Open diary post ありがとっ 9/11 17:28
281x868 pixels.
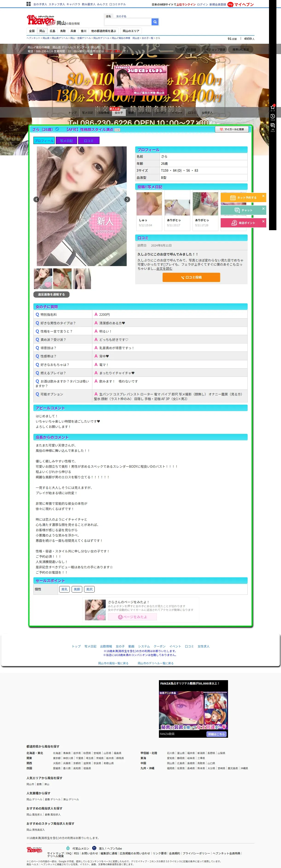205,211
